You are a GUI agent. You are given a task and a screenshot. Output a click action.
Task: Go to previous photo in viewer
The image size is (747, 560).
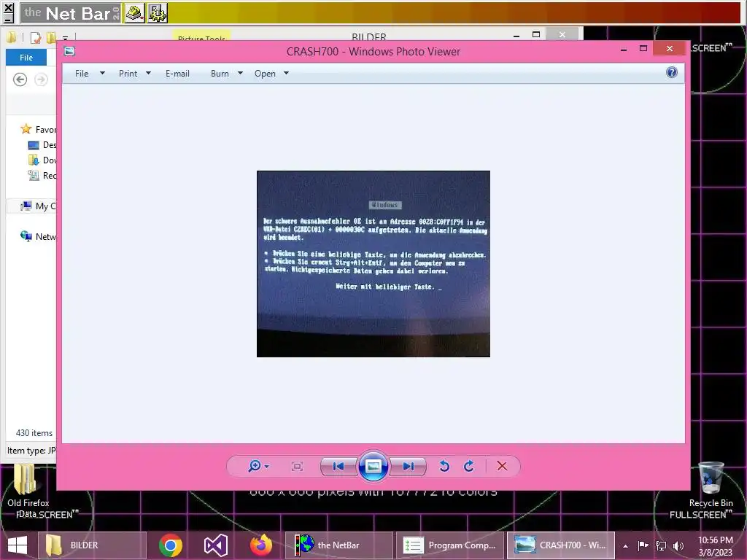pos(338,466)
